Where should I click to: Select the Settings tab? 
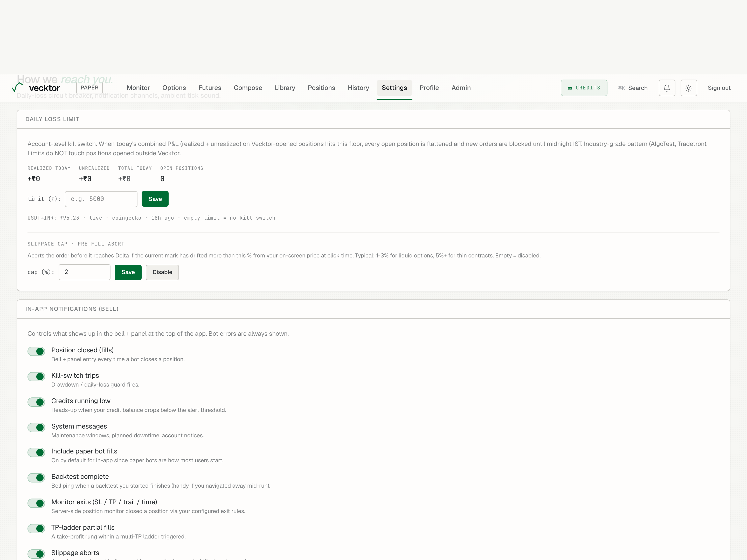point(394,88)
